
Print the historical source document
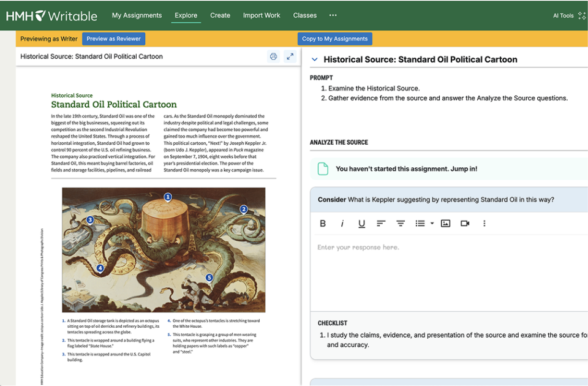[273, 56]
